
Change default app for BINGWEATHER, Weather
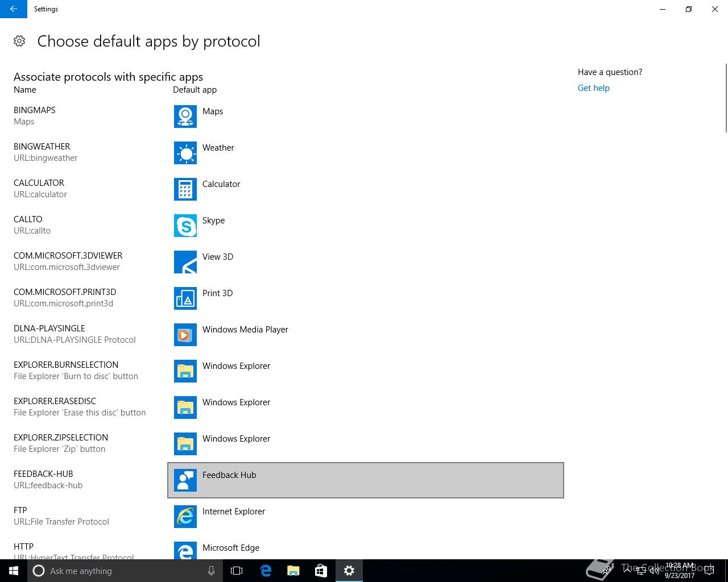click(x=366, y=153)
